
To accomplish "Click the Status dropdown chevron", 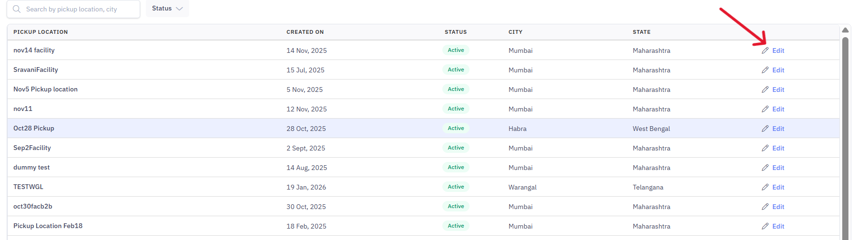I will coord(179,9).
